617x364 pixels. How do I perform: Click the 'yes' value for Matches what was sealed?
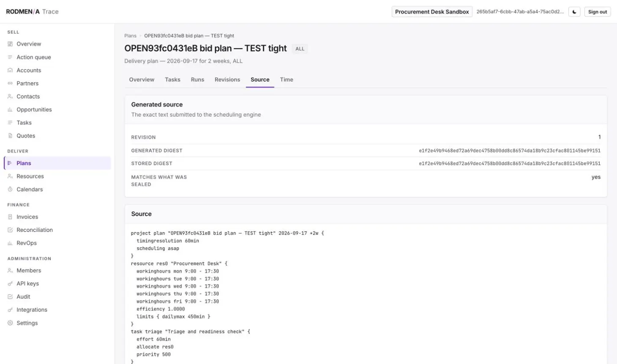coord(596,177)
